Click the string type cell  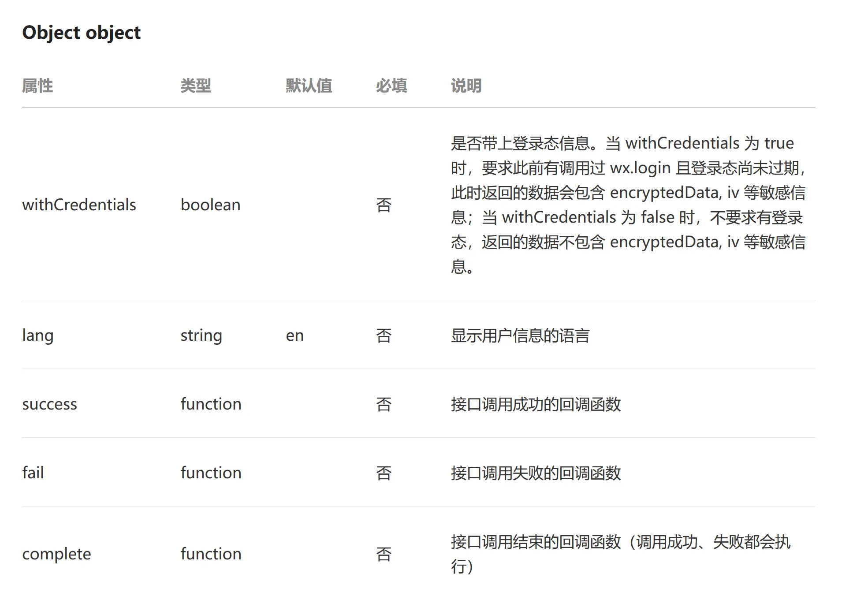click(201, 335)
